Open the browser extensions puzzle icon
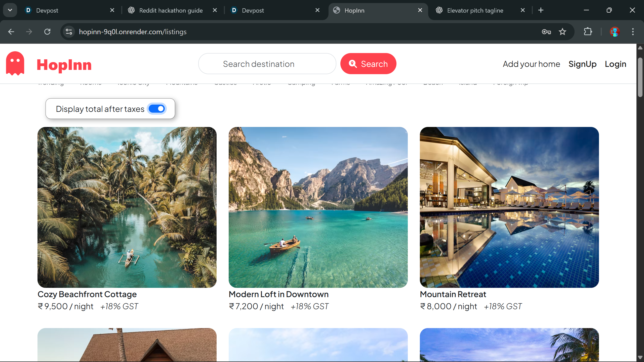The width and height of the screenshot is (644, 362). click(x=588, y=32)
